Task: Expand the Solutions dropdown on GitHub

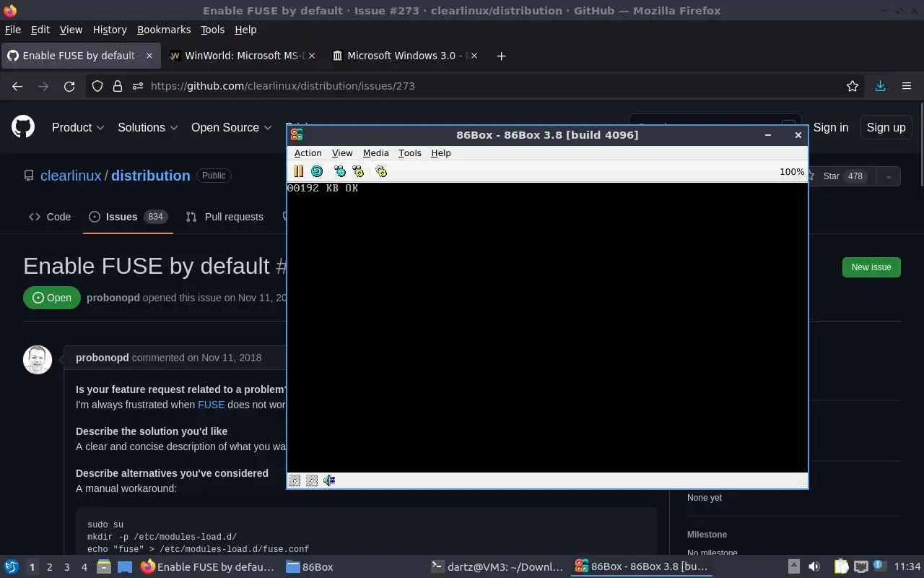Action: [x=147, y=127]
